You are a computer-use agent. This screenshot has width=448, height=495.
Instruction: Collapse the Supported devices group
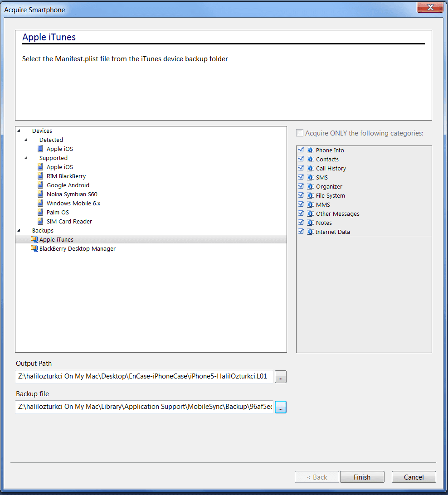pos(26,158)
